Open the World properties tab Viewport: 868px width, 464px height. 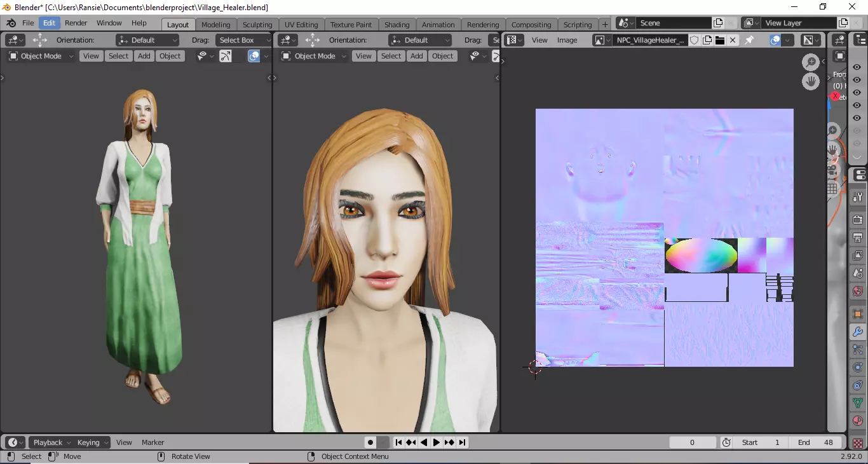tap(858, 291)
